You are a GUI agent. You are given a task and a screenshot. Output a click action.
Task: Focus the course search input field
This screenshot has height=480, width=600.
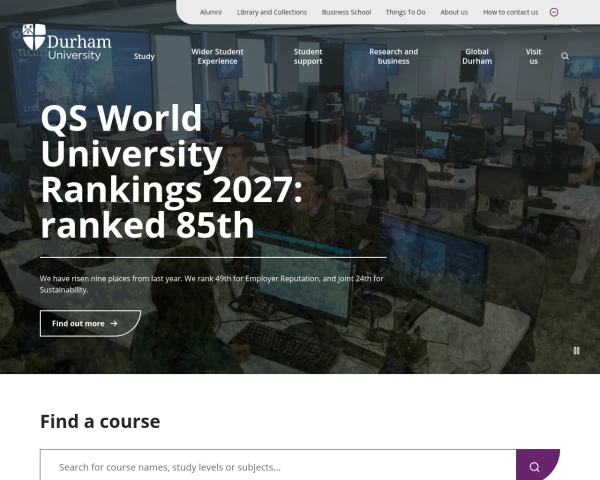278,465
